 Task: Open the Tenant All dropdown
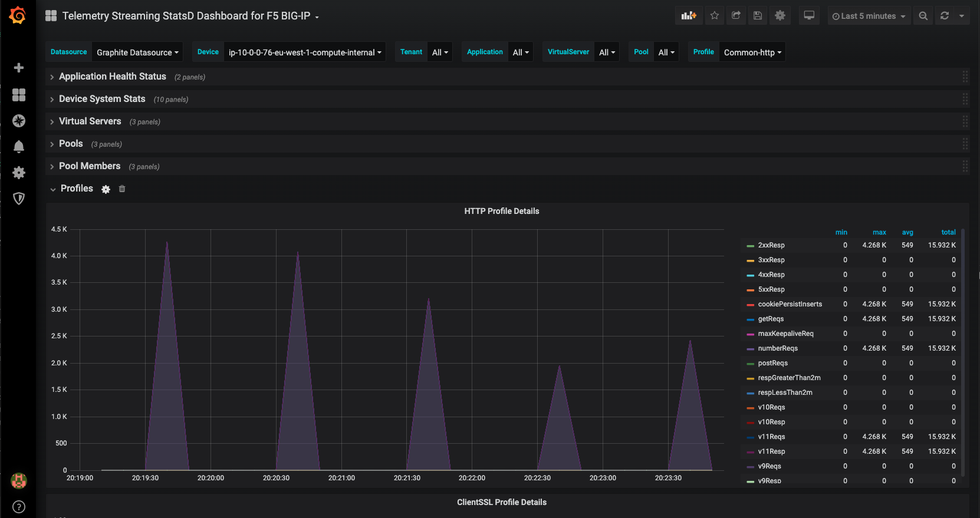(x=440, y=52)
